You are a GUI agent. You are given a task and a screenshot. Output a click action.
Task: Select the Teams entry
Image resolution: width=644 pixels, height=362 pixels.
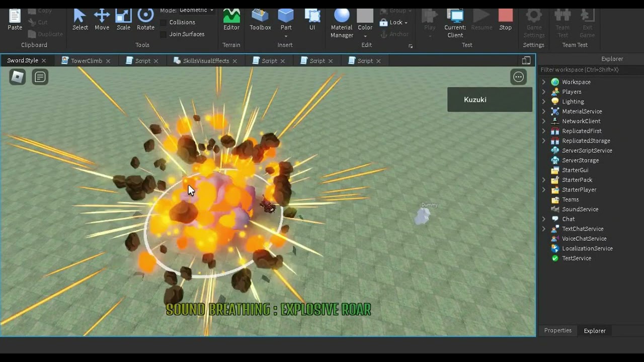point(571,200)
